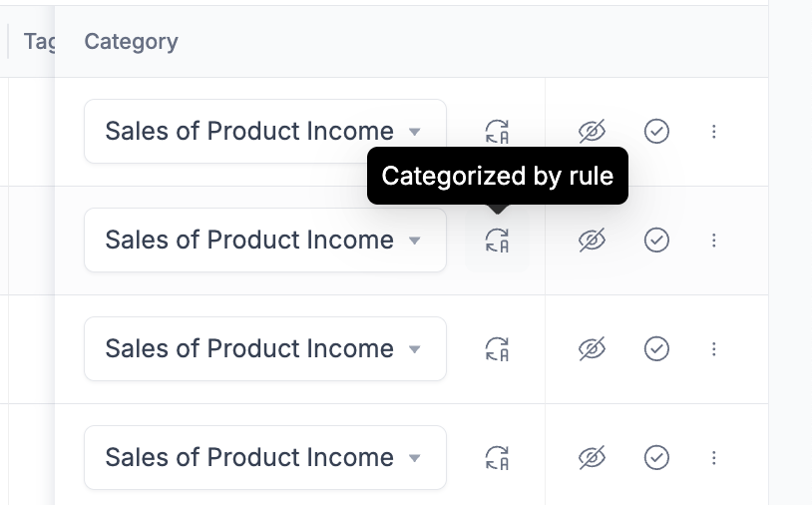Click the rule categorization icon in first row
Screen dimensions: 812x505
pos(497,132)
